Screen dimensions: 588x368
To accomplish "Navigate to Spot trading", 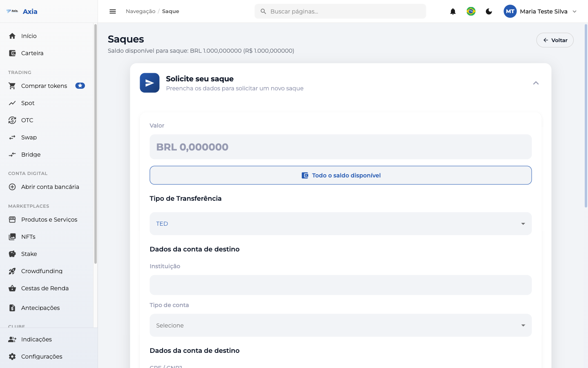I will pos(47,103).
